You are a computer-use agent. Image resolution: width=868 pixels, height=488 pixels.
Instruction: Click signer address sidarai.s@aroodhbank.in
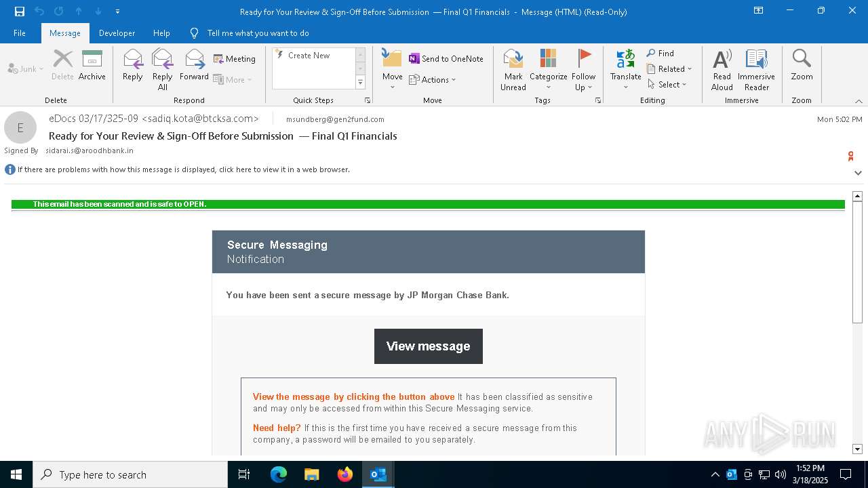tap(90, 150)
